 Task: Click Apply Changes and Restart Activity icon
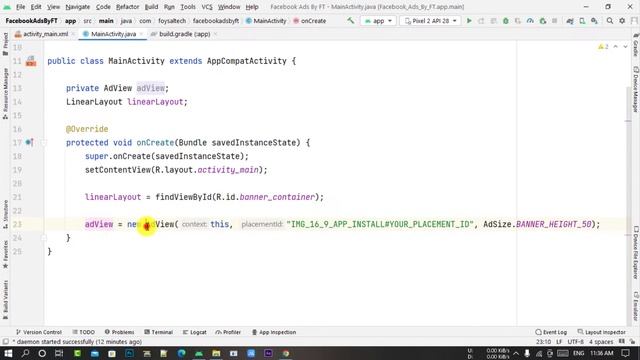481,20
